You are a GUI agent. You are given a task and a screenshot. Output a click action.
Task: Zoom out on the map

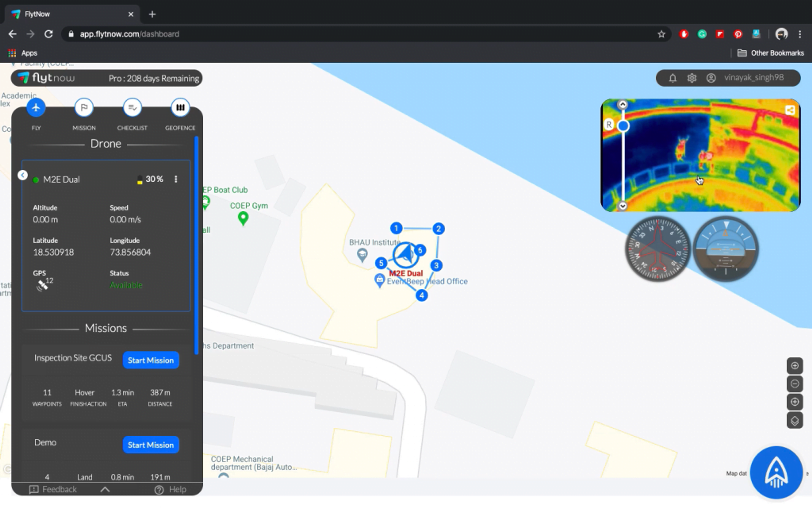coord(794,384)
